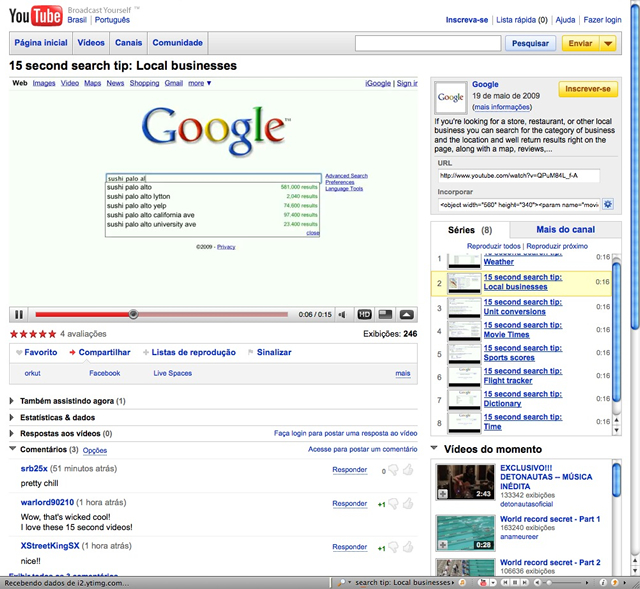Give thumbs up to srb25x's comment
This screenshot has height=589, width=640.
pyautogui.click(x=408, y=469)
